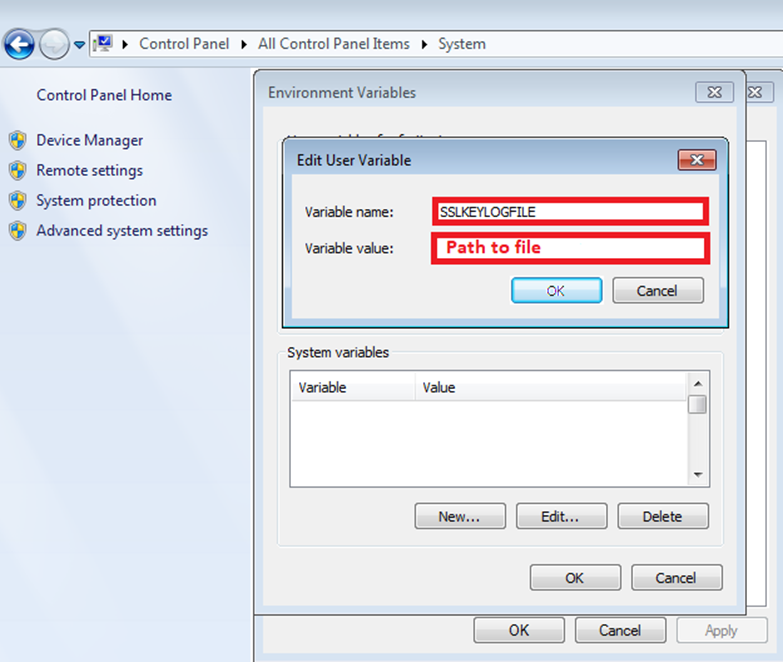Click New... under System variables
The height and width of the screenshot is (662, 783).
pos(459,516)
